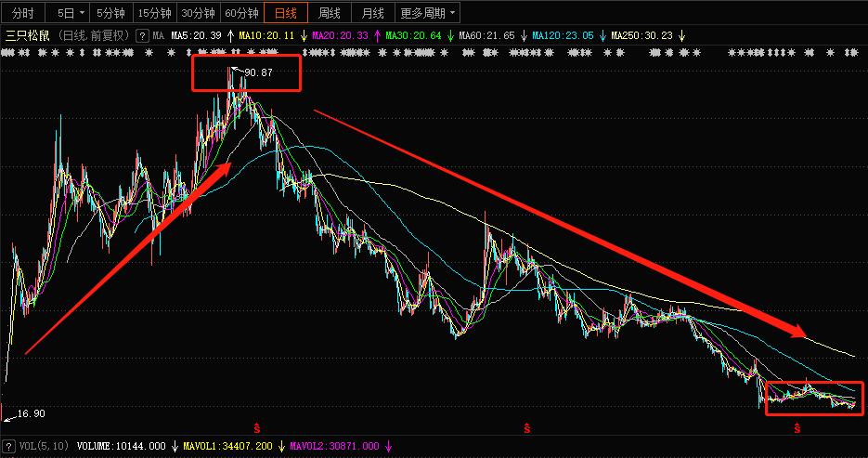
Task: Select the MAVOL2:30871.000 value
Action: 334,446
